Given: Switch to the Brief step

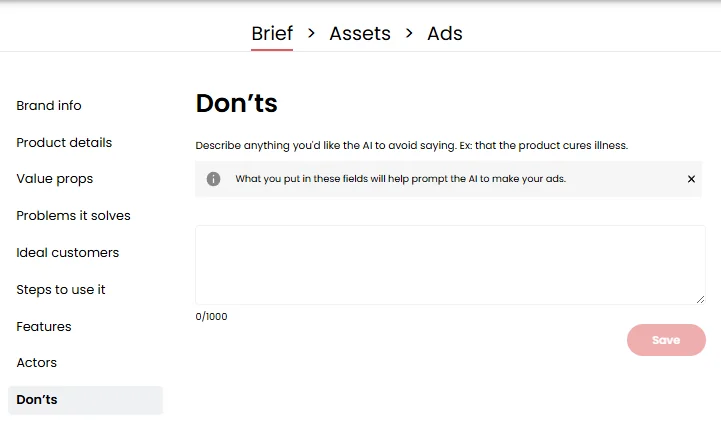Looking at the screenshot, I should (x=272, y=33).
